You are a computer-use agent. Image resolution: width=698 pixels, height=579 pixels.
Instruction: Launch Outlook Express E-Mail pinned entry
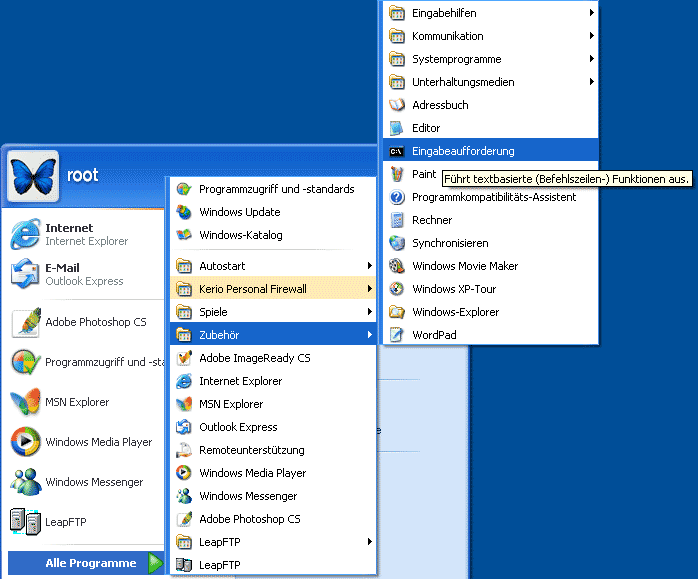point(70,274)
